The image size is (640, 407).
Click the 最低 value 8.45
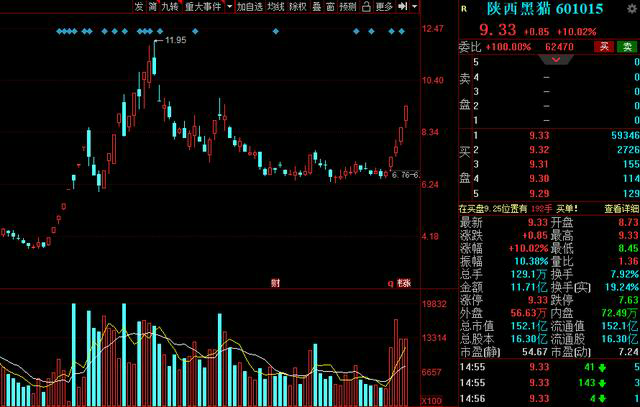[x=628, y=248]
